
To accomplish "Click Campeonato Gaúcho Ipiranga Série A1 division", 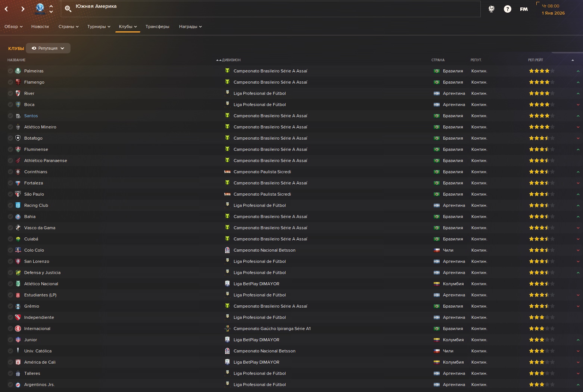I will point(272,329).
